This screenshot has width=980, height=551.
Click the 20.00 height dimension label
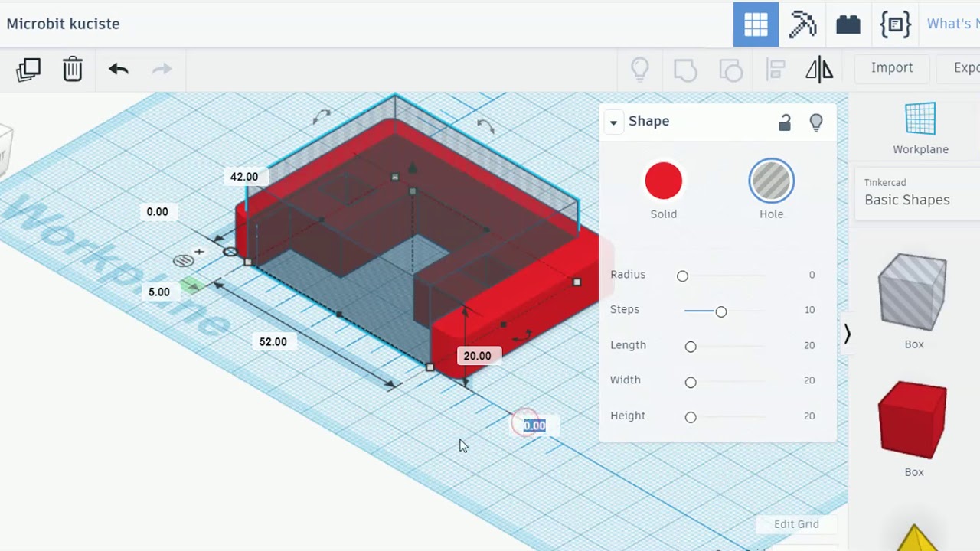click(x=477, y=356)
